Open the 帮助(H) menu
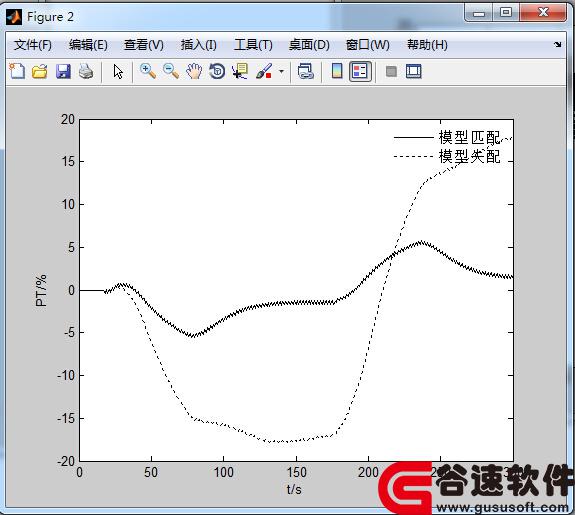Screen dimensions: 575x515 (x=427, y=45)
